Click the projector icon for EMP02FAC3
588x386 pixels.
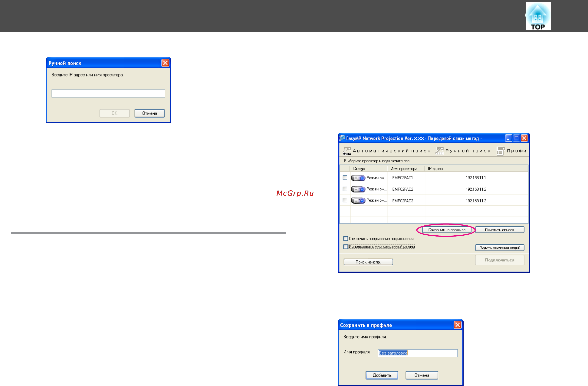pos(358,200)
